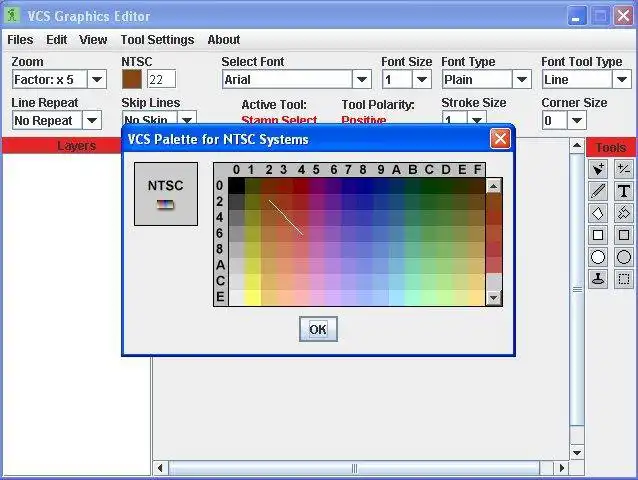Select the gray outlined rectangle tool
The width and height of the screenshot is (638, 480).
coord(624,235)
